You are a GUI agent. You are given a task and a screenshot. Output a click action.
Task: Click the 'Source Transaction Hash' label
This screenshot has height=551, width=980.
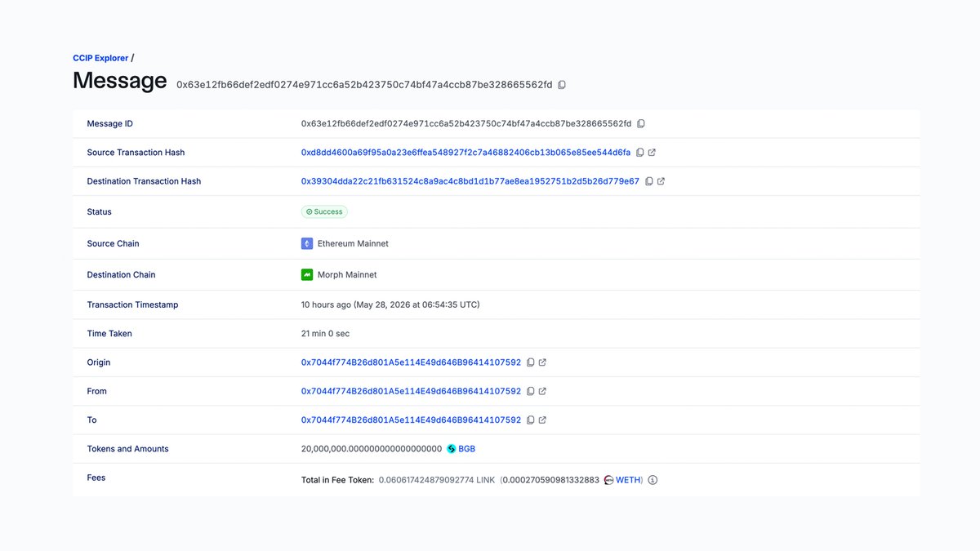point(136,153)
